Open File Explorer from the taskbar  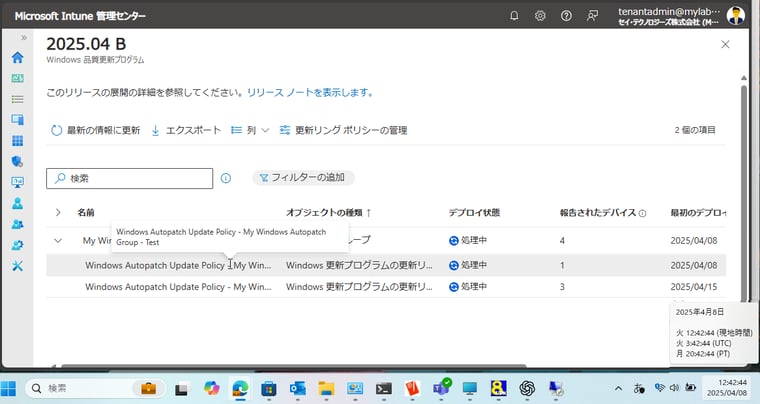326,388
